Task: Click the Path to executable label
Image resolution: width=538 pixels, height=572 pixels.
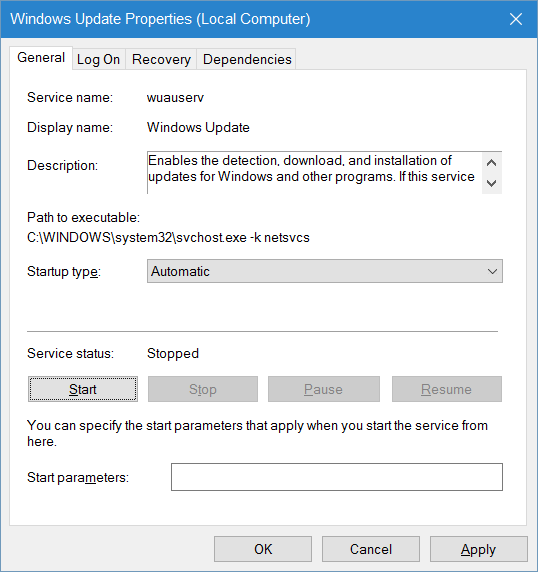Action: point(84,217)
